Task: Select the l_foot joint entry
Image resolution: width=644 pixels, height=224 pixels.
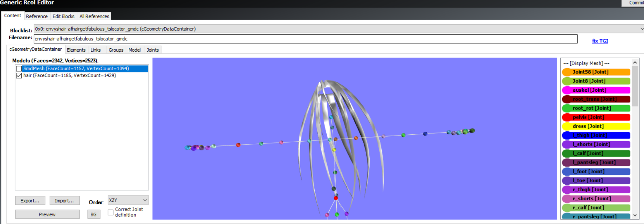Action: [596, 171]
